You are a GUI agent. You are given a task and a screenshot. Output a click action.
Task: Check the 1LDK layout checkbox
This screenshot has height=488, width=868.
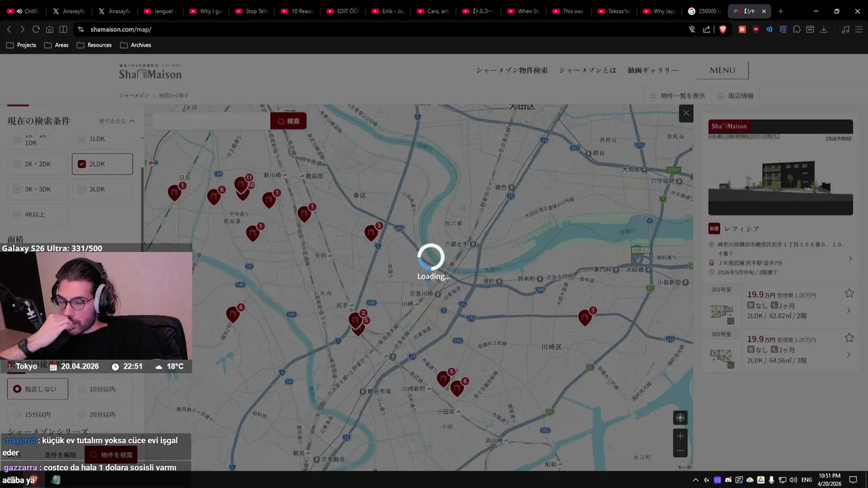pyautogui.click(x=82, y=139)
